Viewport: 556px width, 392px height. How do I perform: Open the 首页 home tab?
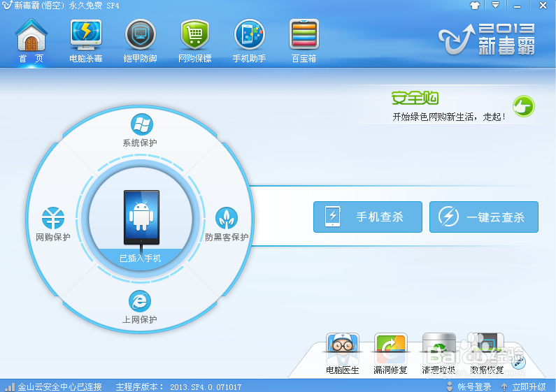(31, 41)
